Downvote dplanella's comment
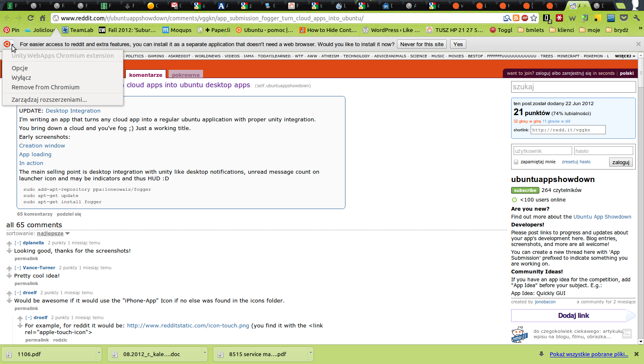The image size is (644, 364). pyautogui.click(x=9, y=251)
